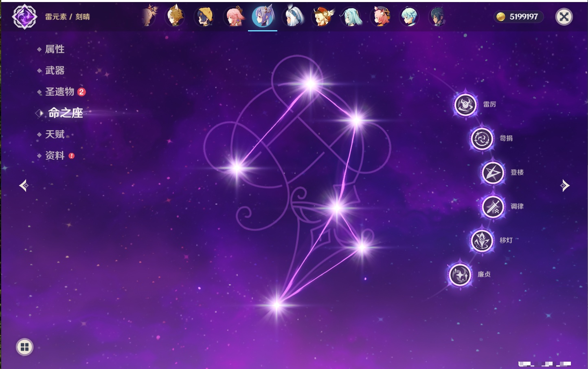Select the long teal-haired character avatar

(351, 17)
